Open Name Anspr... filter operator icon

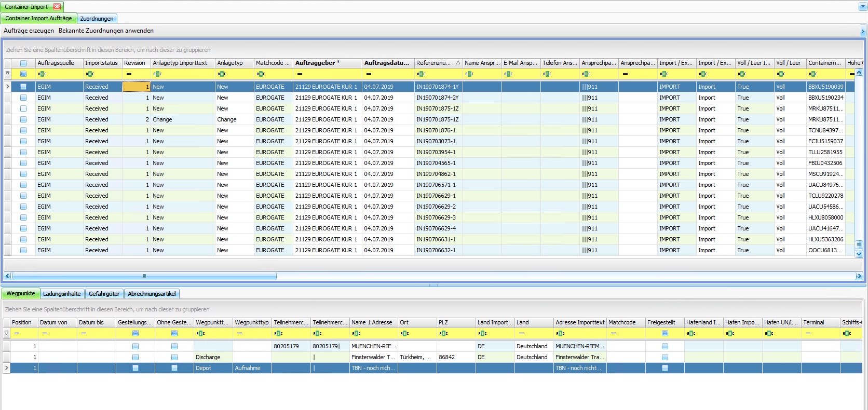coord(469,74)
